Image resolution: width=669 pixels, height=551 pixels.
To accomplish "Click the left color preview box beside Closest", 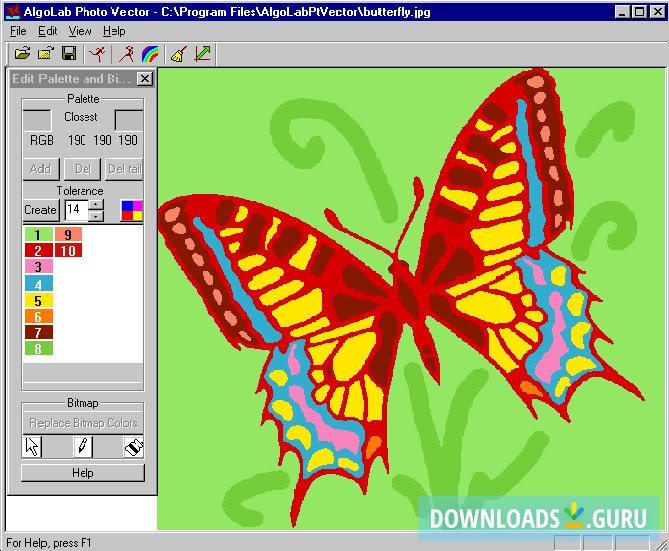I will pos(37,120).
